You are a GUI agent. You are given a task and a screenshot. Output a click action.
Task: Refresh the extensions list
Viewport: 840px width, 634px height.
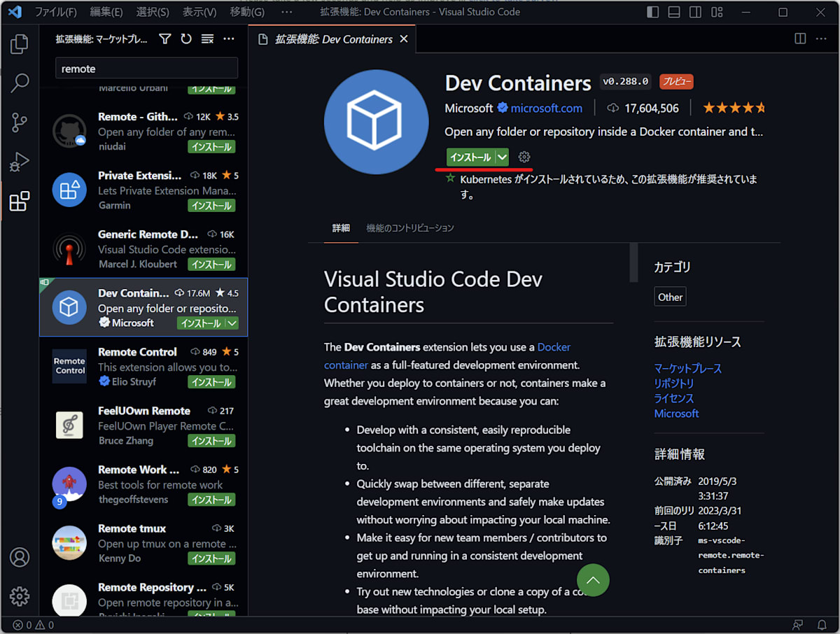click(185, 39)
